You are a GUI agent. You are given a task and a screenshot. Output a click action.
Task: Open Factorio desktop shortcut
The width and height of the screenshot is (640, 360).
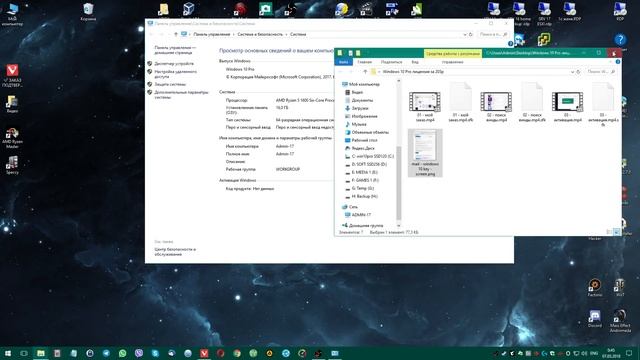pyautogui.click(x=595, y=288)
